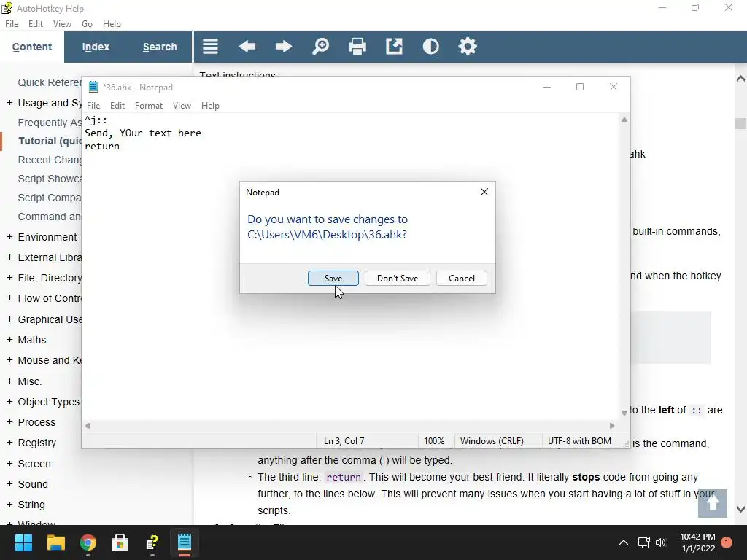Open page in browser via export icon
Screen dimensions: 747x560
point(394,47)
